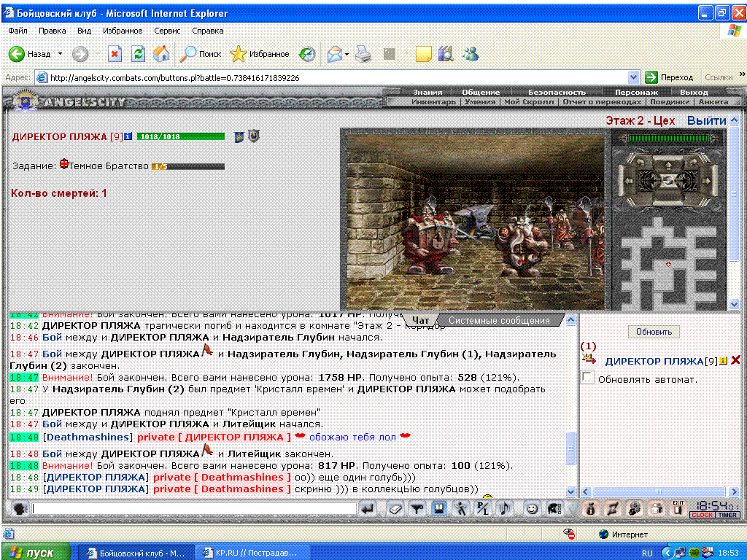747x560 pixels.
Task: Click the blue shield icon near health bar
Action: pyautogui.click(x=239, y=137)
